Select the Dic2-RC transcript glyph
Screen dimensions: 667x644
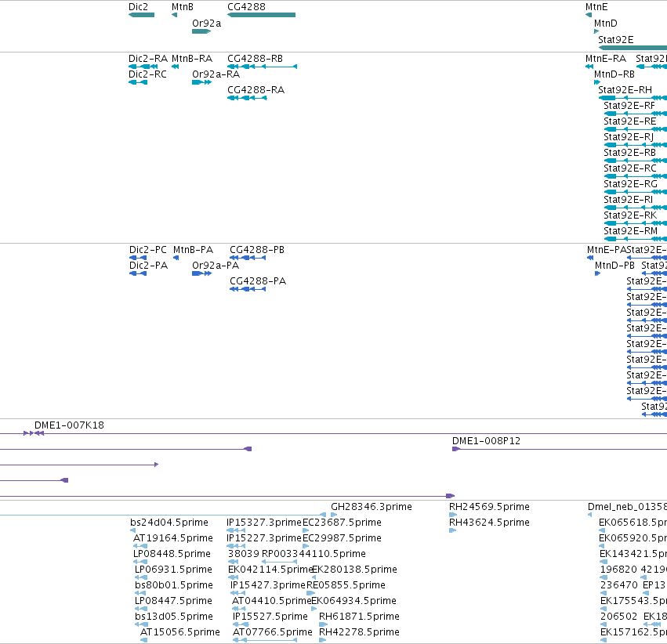[138, 82]
